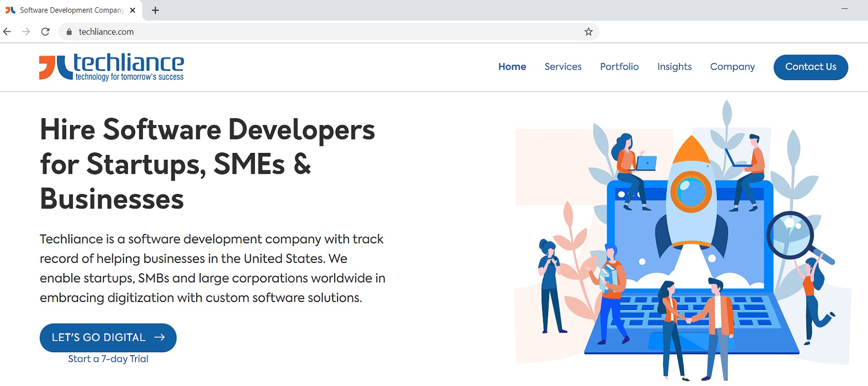Open the Insights menu
The width and height of the screenshot is (868, 386).
674,67
